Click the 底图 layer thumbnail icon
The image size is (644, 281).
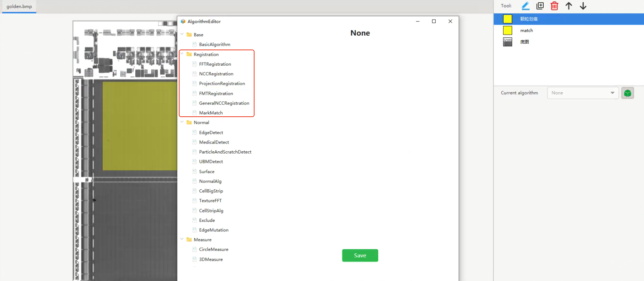point(508,42)
